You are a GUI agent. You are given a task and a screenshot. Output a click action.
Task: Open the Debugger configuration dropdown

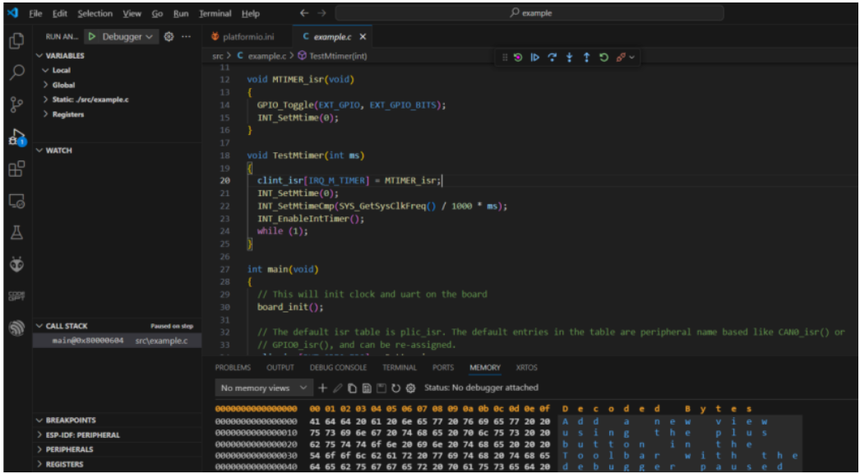(129, 37)
